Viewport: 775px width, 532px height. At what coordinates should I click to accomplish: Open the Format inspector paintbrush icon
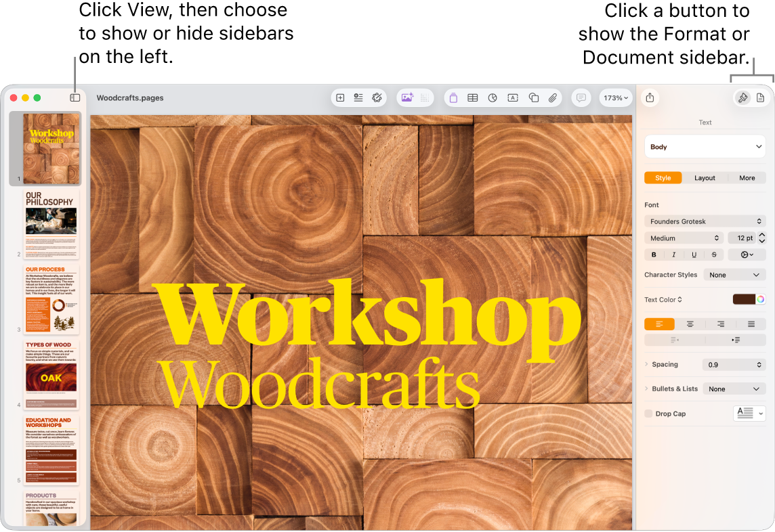(x=742, y=97)
